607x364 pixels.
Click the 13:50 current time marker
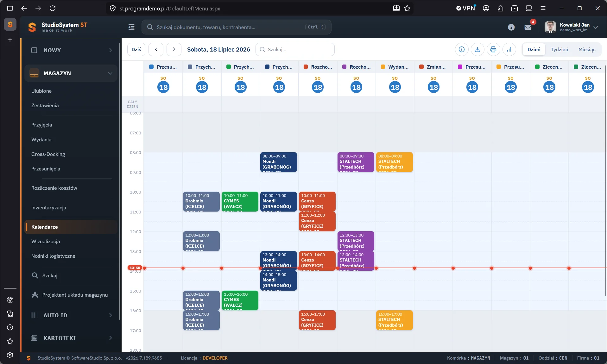pos(135,268)
